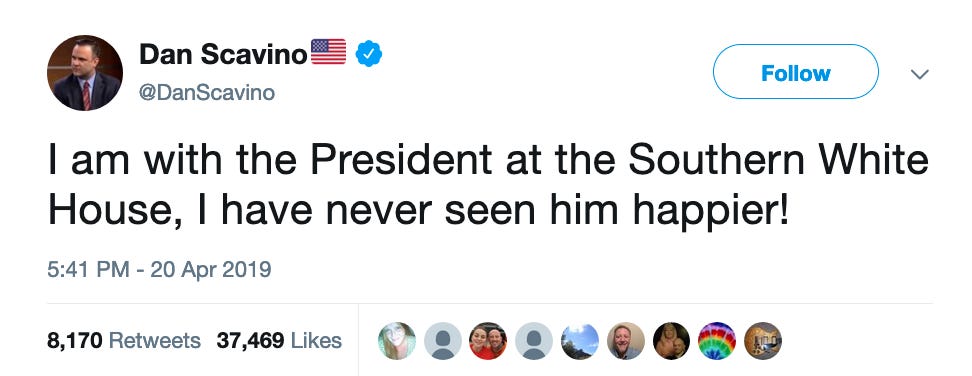
Task: Open the rainbow tie-dye avatar
Action: coord(717,341)
